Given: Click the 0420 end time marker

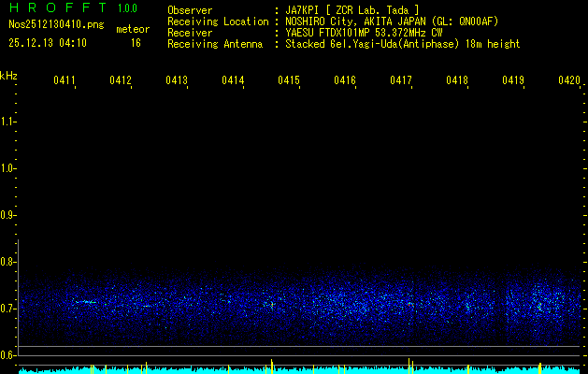Looking at the screenshot, I should click(568, 81).
